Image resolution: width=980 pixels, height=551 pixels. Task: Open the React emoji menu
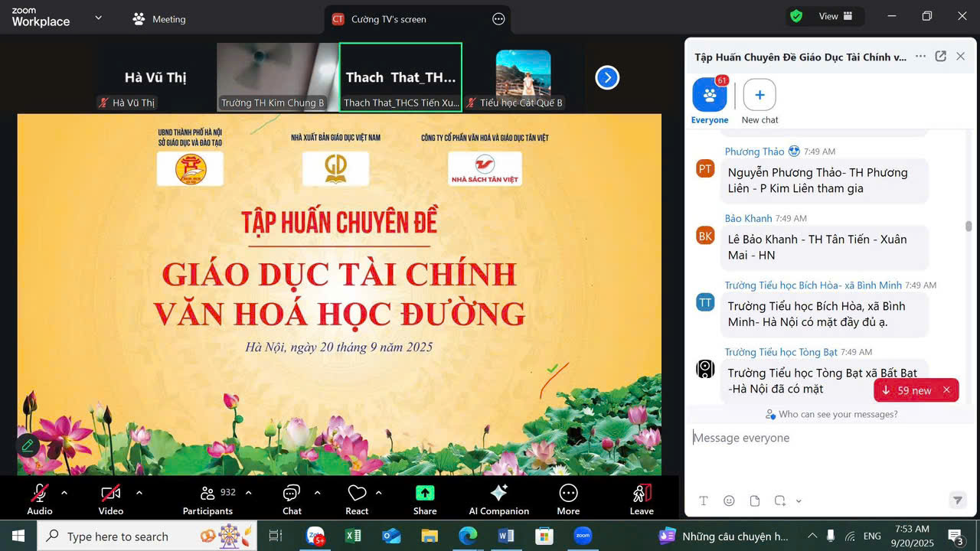(x=357, y=498)
